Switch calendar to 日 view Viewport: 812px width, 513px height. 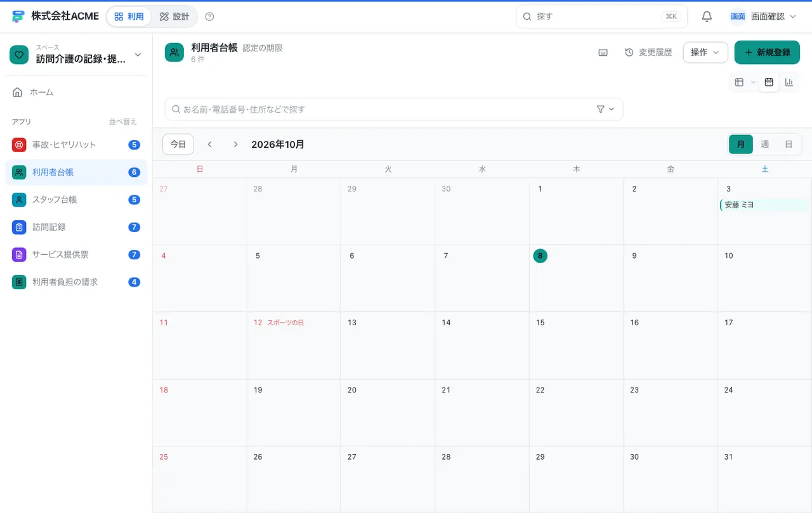(789, 144)
